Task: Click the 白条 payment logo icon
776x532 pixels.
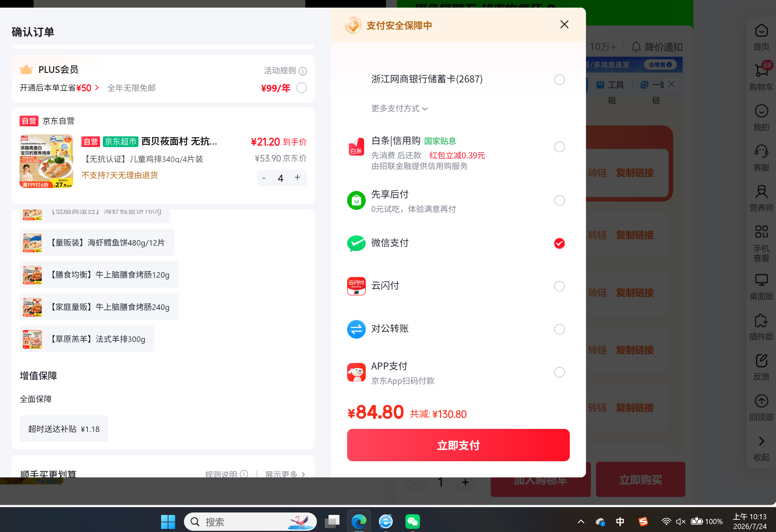Action: coord(356,147)
